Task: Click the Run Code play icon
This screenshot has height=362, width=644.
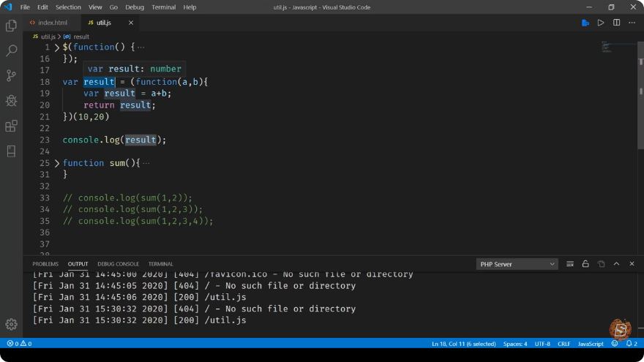Action: [601, 23]
